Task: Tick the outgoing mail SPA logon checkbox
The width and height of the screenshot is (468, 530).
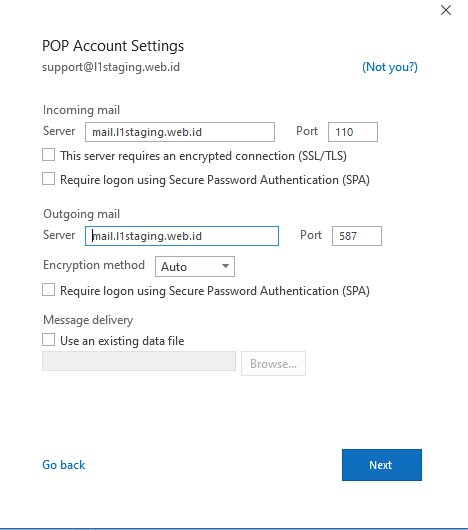Action: pos(49,290)
